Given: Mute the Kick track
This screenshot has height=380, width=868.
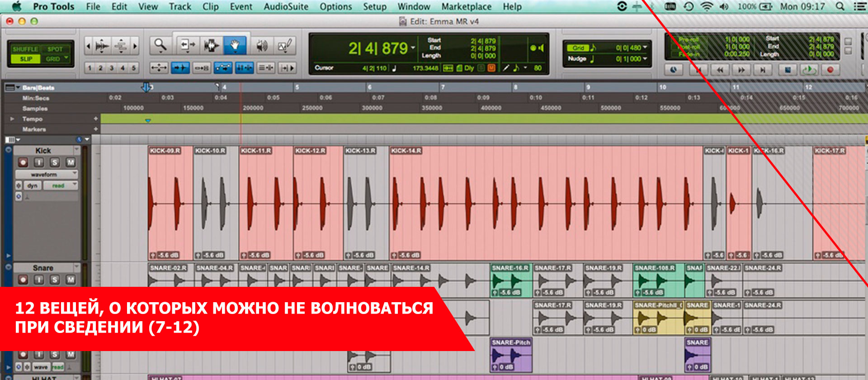Looking at the screenshot, I should coord(71,162).
